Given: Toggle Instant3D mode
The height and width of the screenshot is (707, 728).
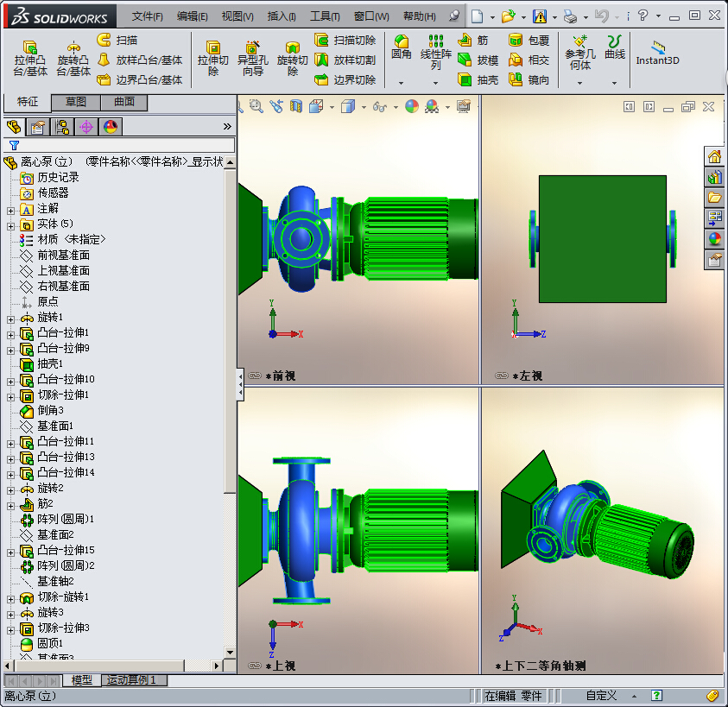Looking at the screenshot, I should point(657,53).
